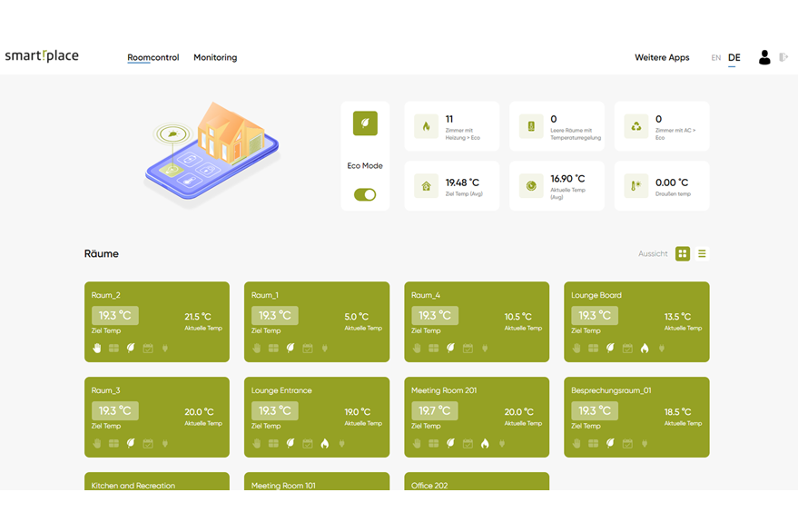Select the DE language option

734,57
